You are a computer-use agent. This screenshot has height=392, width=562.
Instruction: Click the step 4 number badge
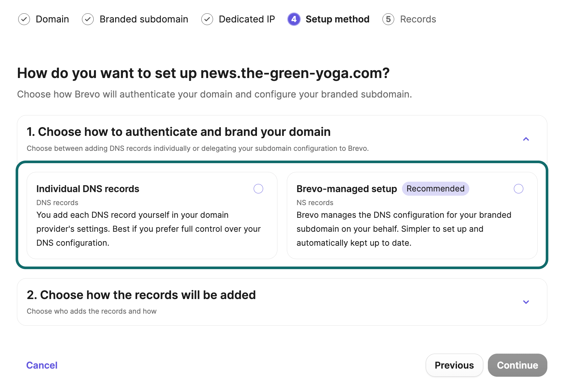click(x=294, y=19)
